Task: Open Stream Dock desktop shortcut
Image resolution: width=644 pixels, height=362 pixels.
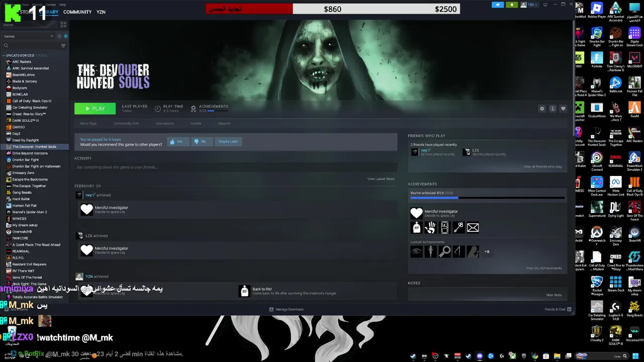Action: [616, 285]
